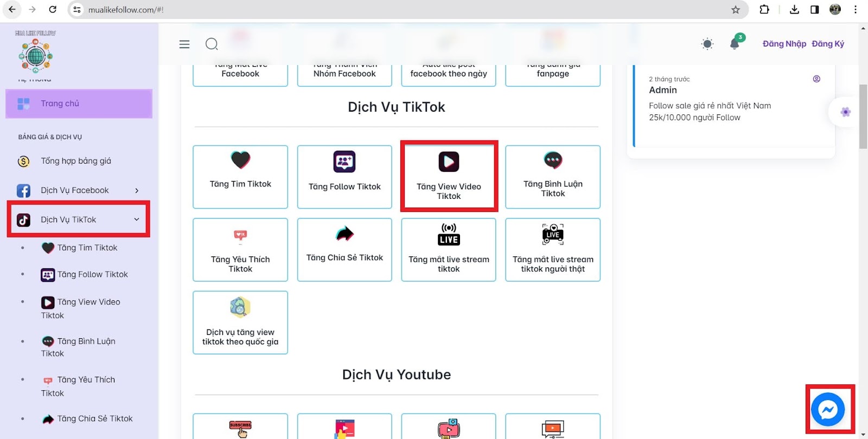Click the Đăng Ký link

[828, 44]
